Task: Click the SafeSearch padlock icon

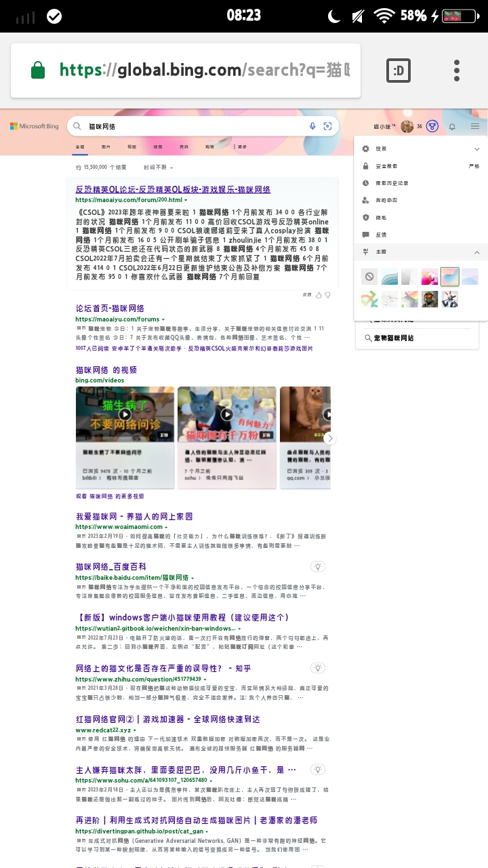Action: coord(366,166)
